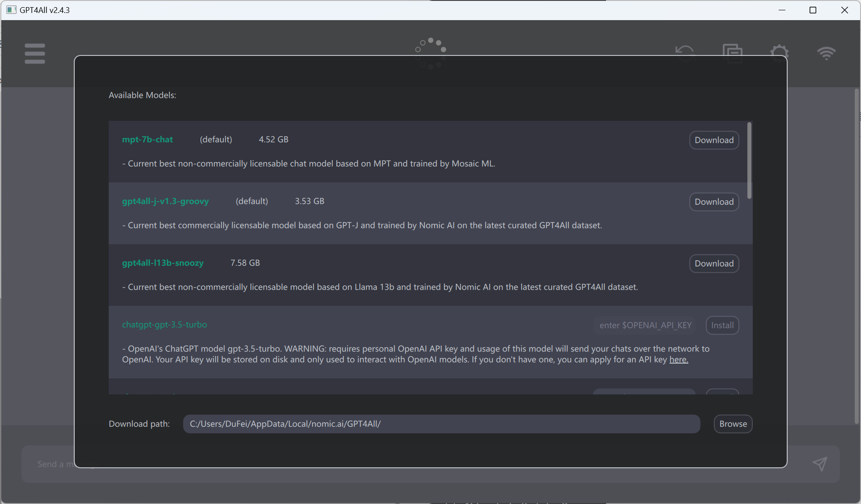The width and height of the screenshot is (861, 504).
Task: Click the Download path label
Action: point(139,424)
